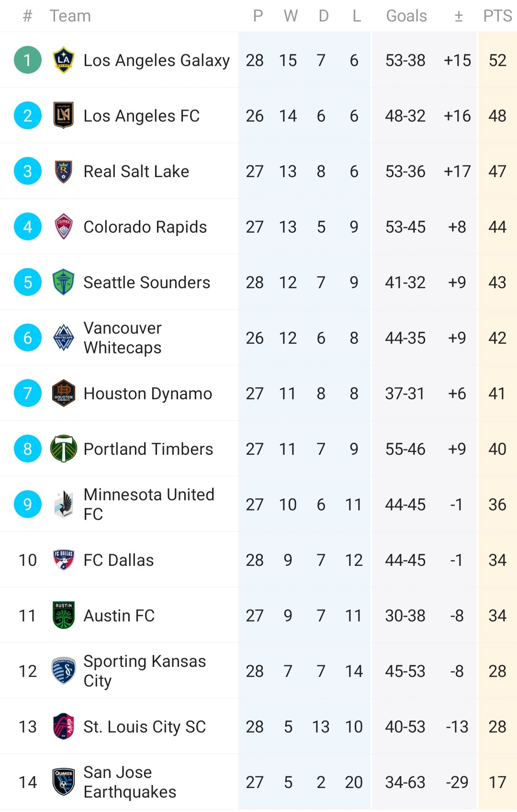Select the Austin FC logo
517x812 pixels.
click(64, 615)
